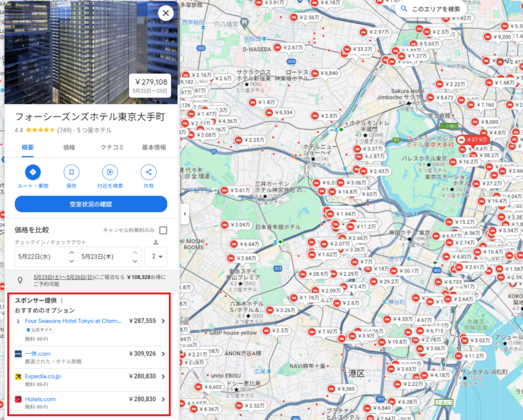
Task: Click the GRIP house yellow map label
Action: point(233,333)
